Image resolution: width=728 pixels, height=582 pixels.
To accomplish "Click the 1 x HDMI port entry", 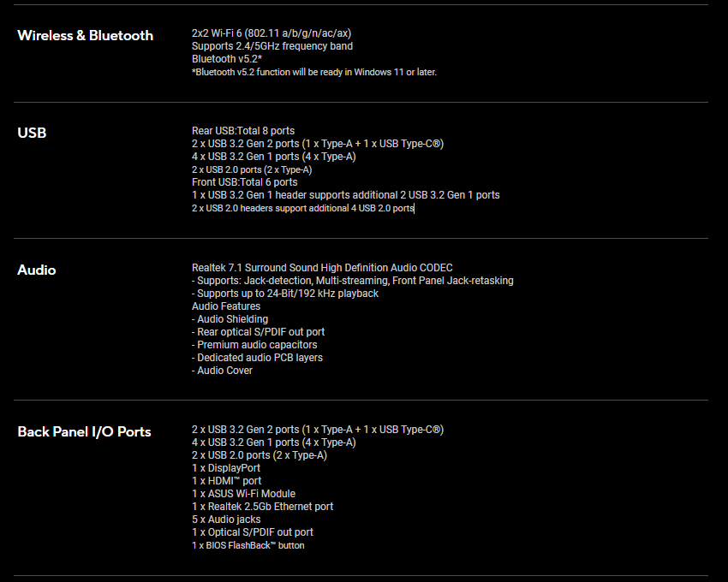I will coord(226,481).
